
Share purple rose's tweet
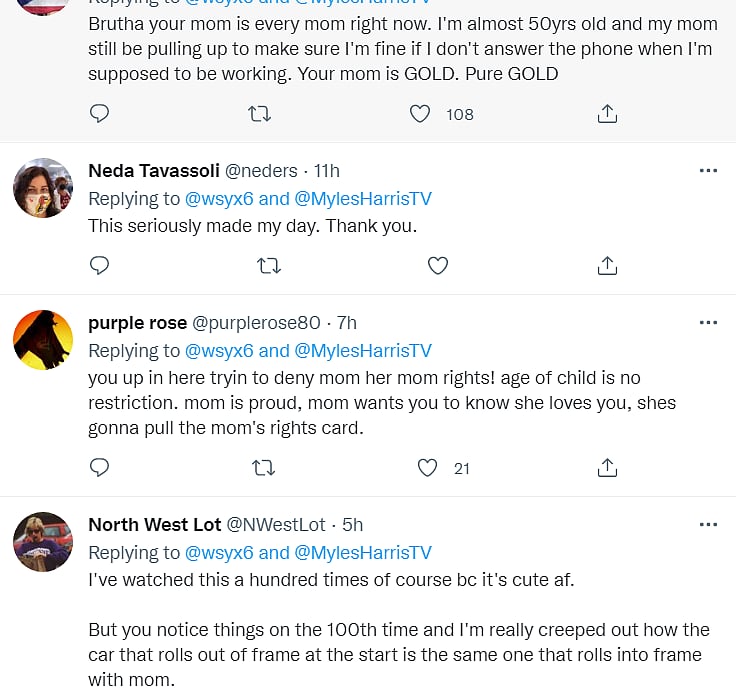pos(607,467)
